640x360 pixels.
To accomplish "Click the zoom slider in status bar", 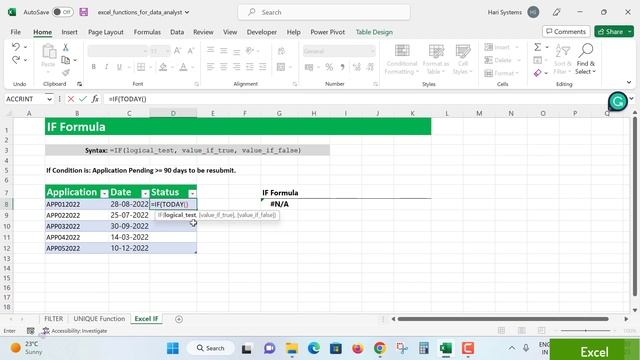I will pyautogui.click(x=585, y=330).
